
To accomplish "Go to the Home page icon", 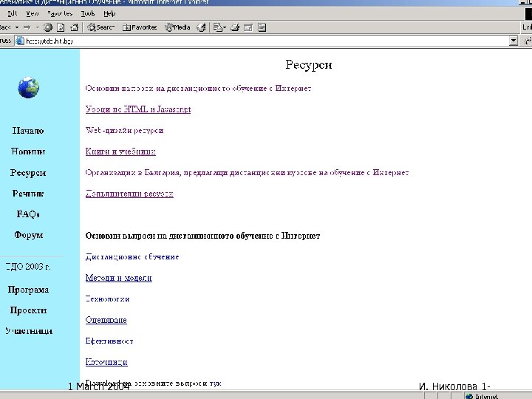I will coord(75,27).
